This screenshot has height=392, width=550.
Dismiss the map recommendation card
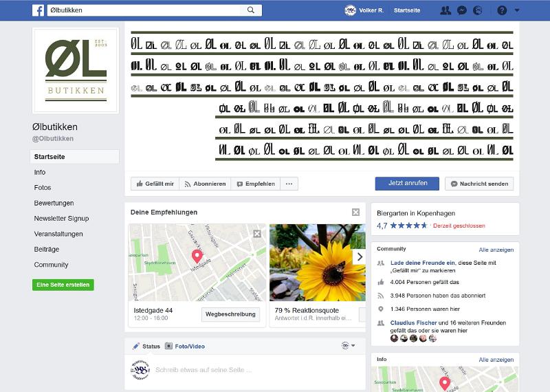[x=257, y=234]
